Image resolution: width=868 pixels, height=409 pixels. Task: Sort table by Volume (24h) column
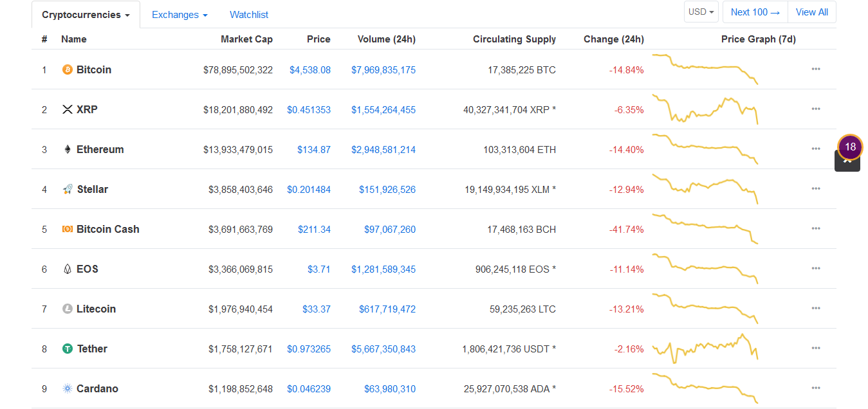tap(387, 39)
